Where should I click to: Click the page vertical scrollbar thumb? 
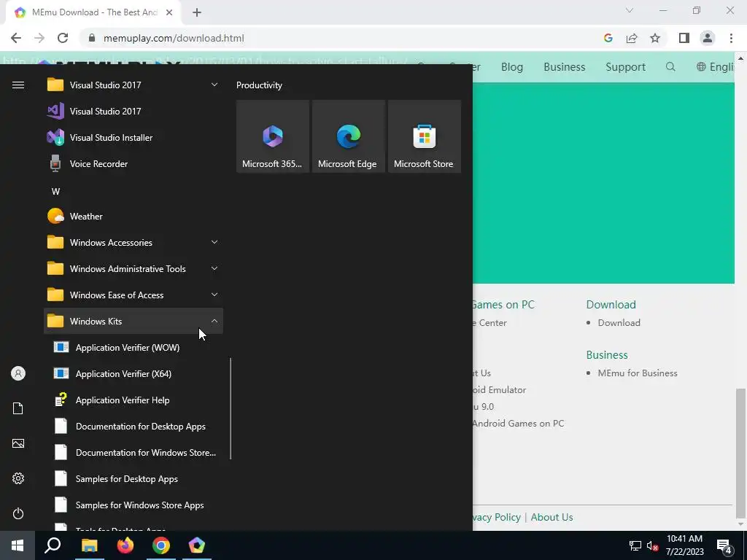point(740,452)
